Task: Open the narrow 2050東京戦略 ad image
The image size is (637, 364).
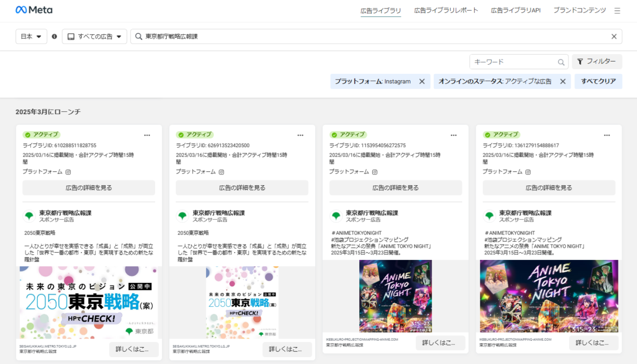Action: point(242,302)
